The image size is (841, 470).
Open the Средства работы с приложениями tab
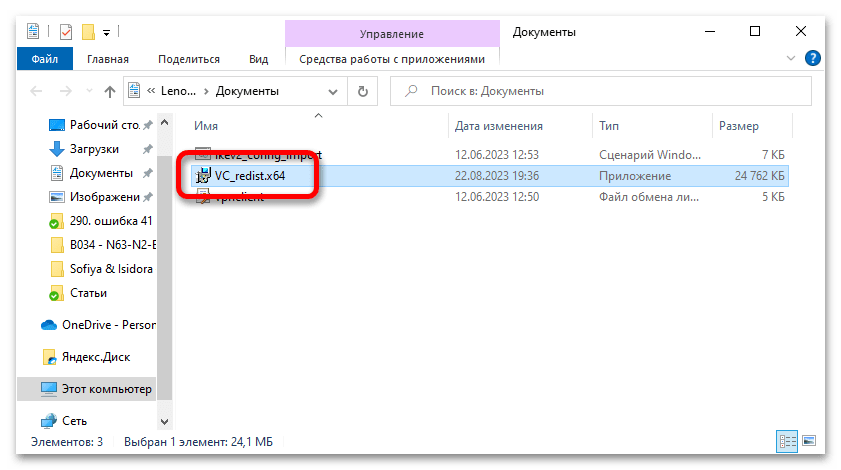coord(392,59)
